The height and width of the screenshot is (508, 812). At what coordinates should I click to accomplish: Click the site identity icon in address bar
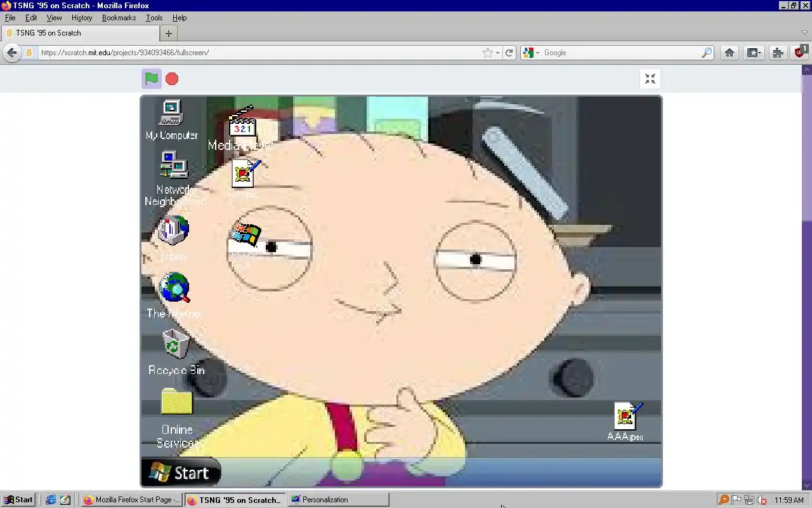click(x=29, y=53)
